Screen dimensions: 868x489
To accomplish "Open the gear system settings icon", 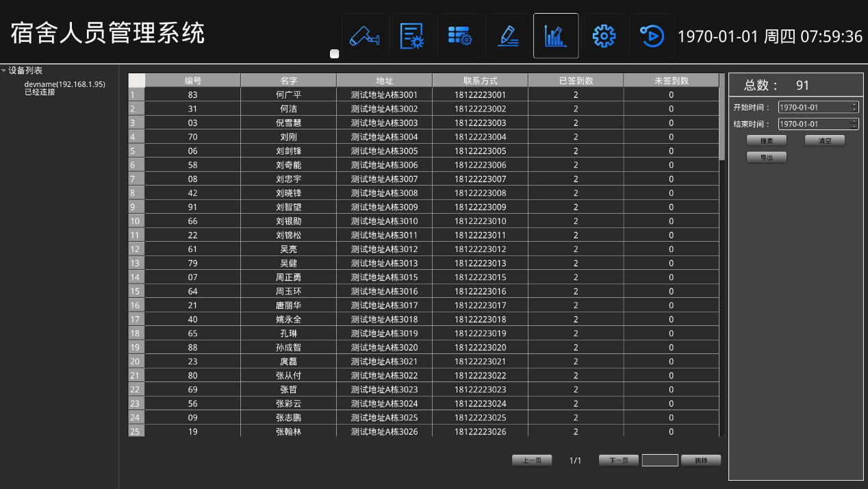I will tap(604, 36).
